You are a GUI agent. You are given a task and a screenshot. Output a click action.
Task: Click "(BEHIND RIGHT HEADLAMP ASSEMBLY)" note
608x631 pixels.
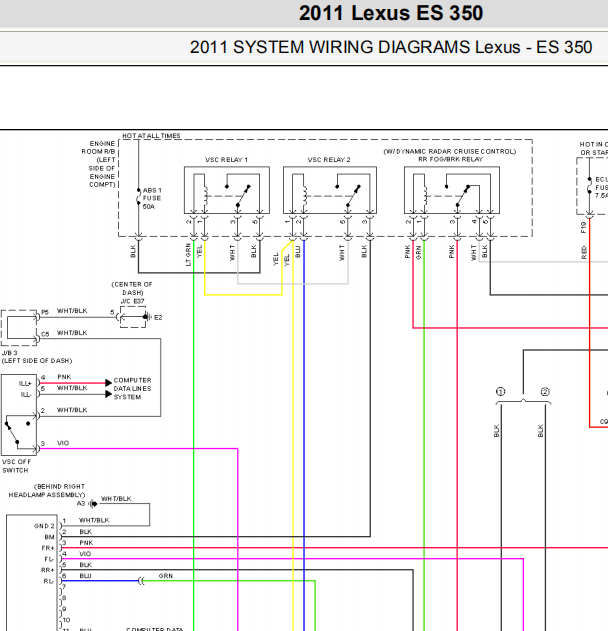point(47,491)
